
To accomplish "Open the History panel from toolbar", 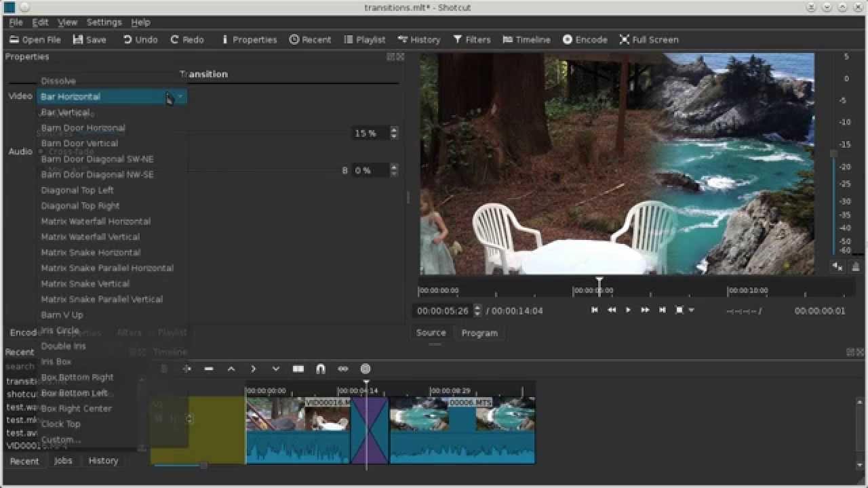I will (419, 39).
